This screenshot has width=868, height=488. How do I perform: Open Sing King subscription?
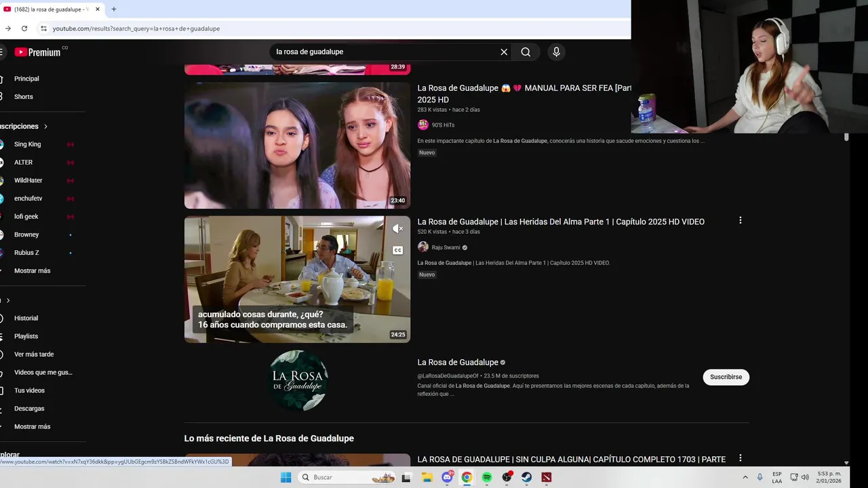[x=27, y=144]
